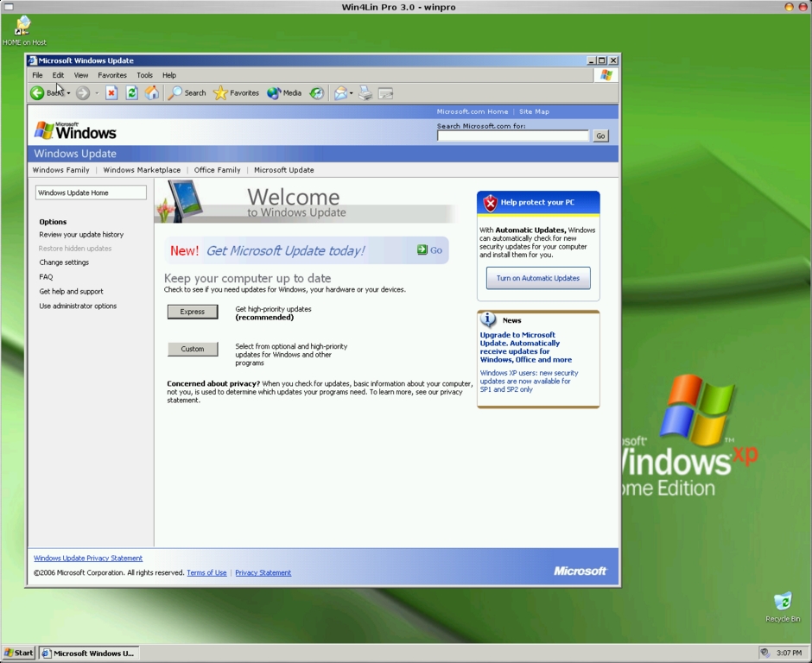Expand the Mail button dropdown arrow

pos(351,93)
